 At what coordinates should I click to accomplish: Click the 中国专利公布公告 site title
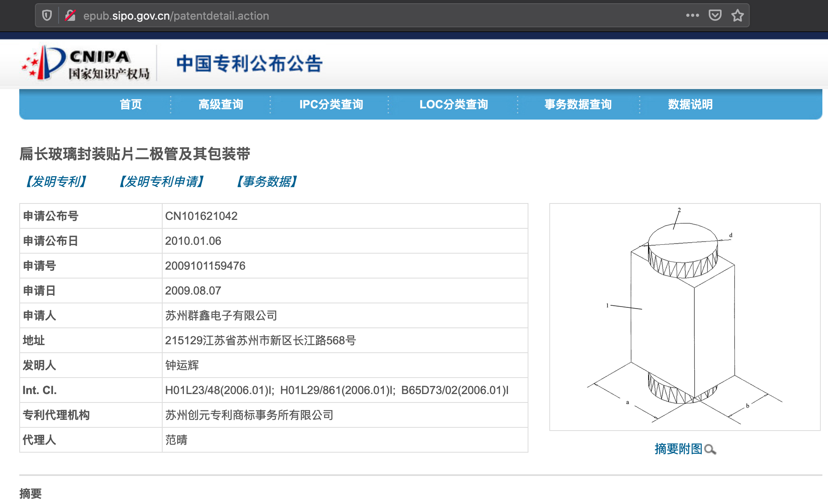click(x=249, y=63)
